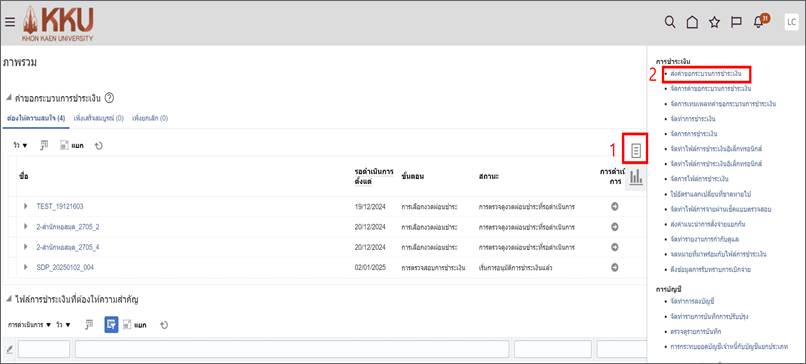
Task: Click จัดการเทมเพลทคำขอกระบวนการชำระเงิน task link
Action: point(723,103)
